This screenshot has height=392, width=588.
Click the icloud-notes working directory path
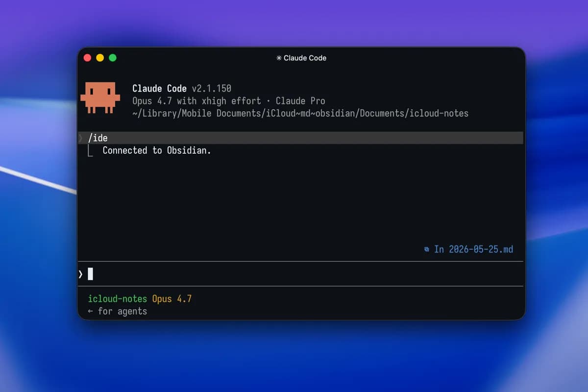click(300, 114)
